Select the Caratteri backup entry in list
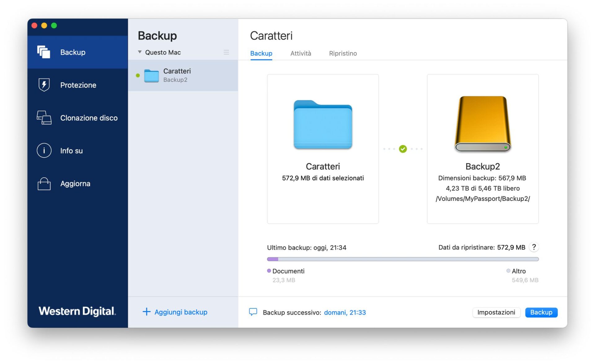 click(183, 75)
